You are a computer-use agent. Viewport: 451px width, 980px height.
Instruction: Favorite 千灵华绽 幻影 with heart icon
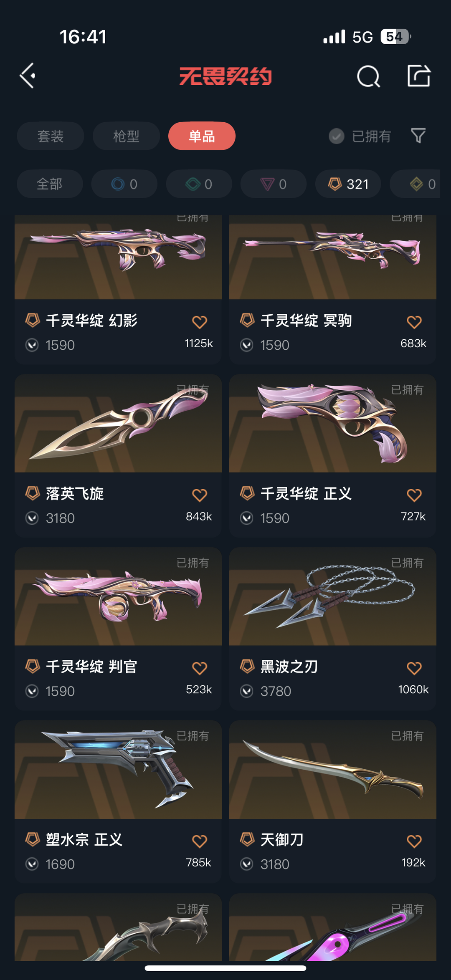pyautogui.click(x=200, y=322)
